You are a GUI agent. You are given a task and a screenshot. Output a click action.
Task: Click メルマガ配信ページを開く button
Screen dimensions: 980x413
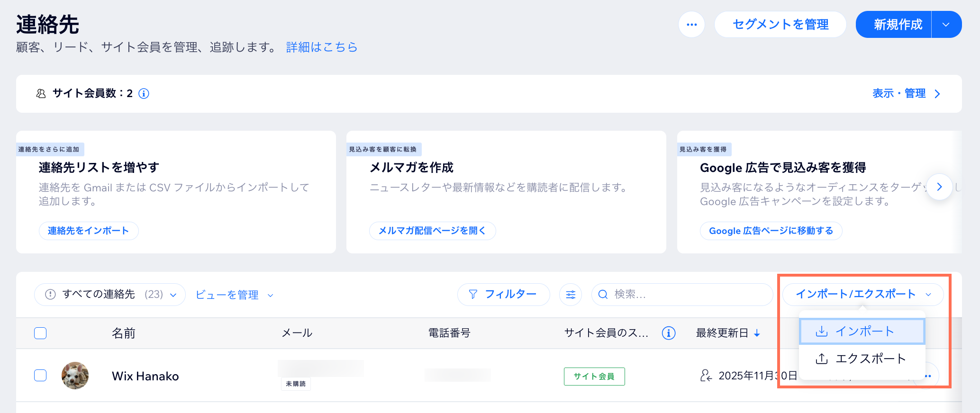[432, 231]
